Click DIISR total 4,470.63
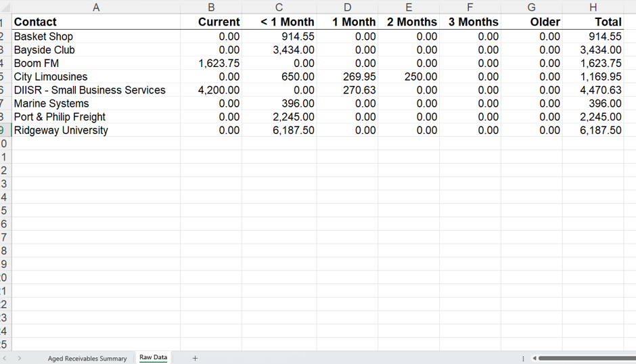This screenshot has height=364, width=636. coord(593,90)
